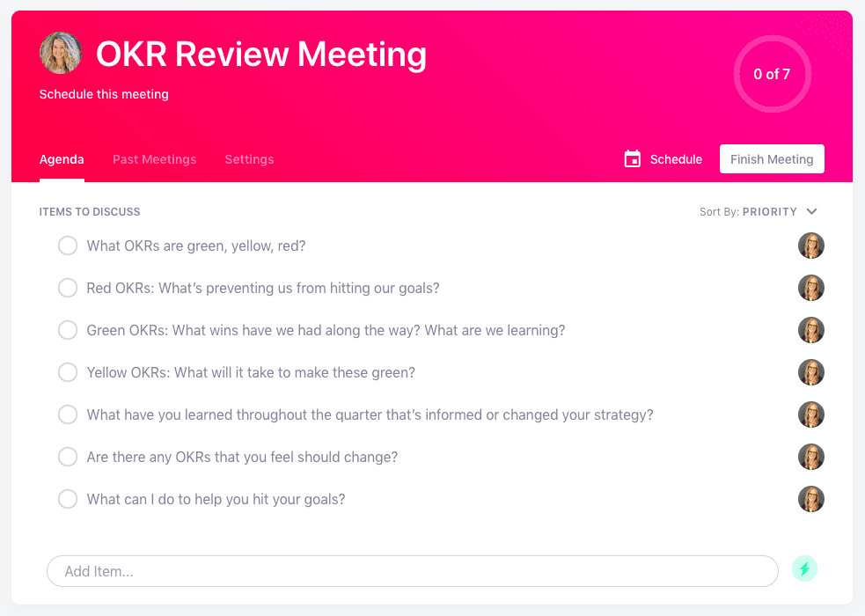Click avatar on 'What OKRs are green' row
The height and width of the screenshot is (616, 865).
[811, 246]
